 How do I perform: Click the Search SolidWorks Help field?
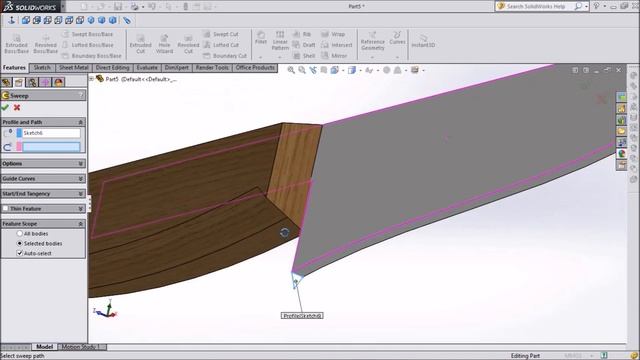point(536,6)
